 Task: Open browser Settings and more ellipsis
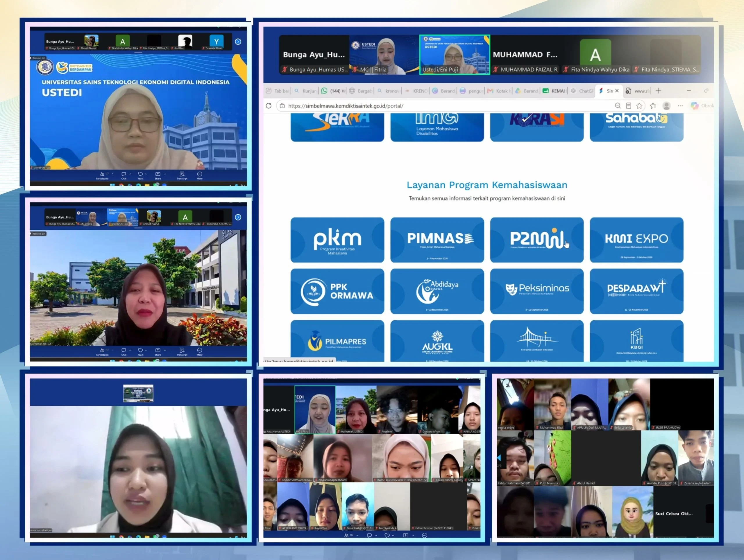680,106
